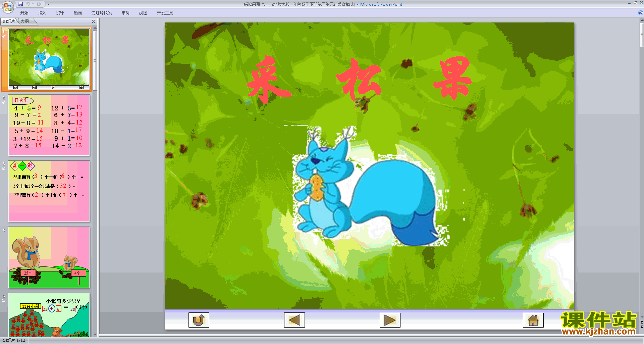Redo with the Quick Access redo icon
Image resolution: width=644 pixels, height=344 pixels.
click(39, 4)
